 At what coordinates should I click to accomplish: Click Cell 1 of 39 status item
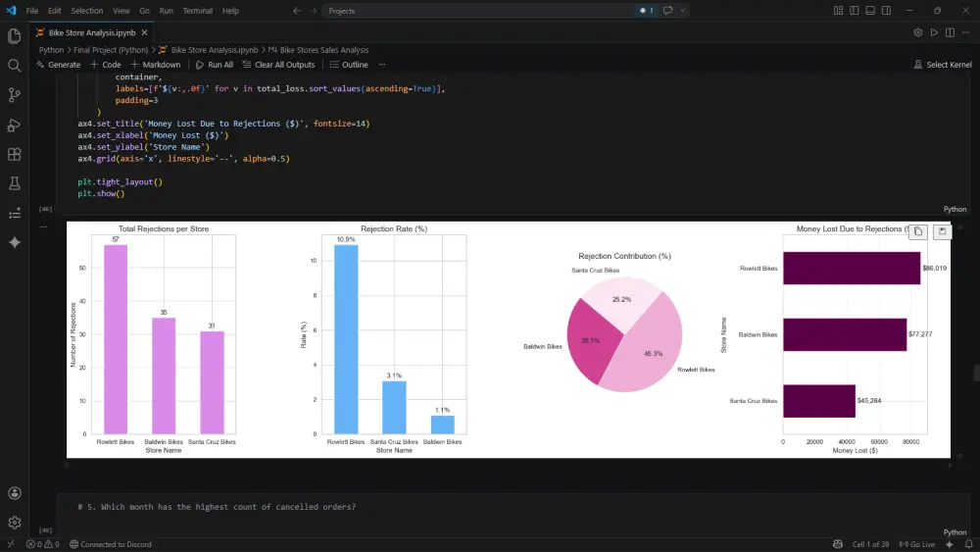870,544
